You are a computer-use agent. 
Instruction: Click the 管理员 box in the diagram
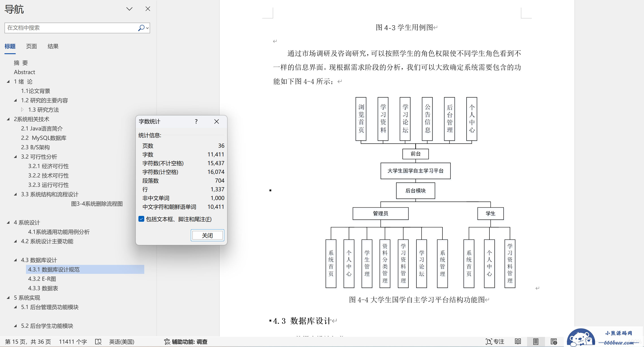(381, 214)
